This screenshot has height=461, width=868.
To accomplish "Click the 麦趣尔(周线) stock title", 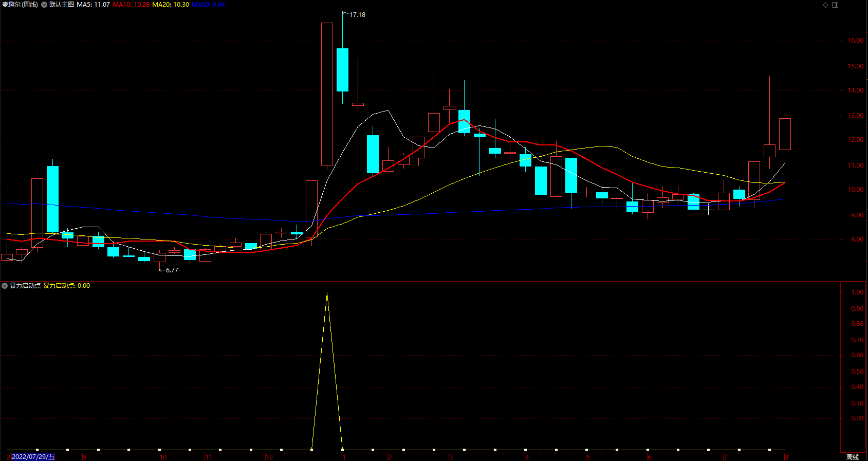I will tap(20, 5).
